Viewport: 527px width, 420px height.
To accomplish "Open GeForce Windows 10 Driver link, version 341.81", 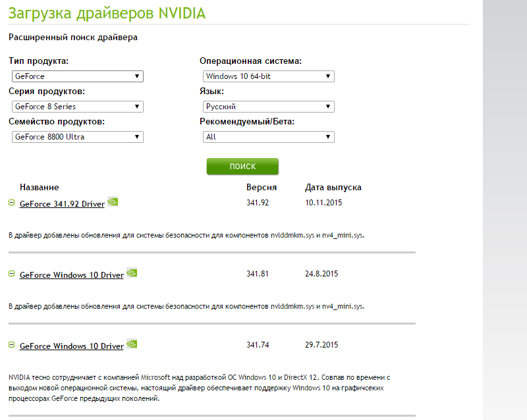I will coord(71,275).
